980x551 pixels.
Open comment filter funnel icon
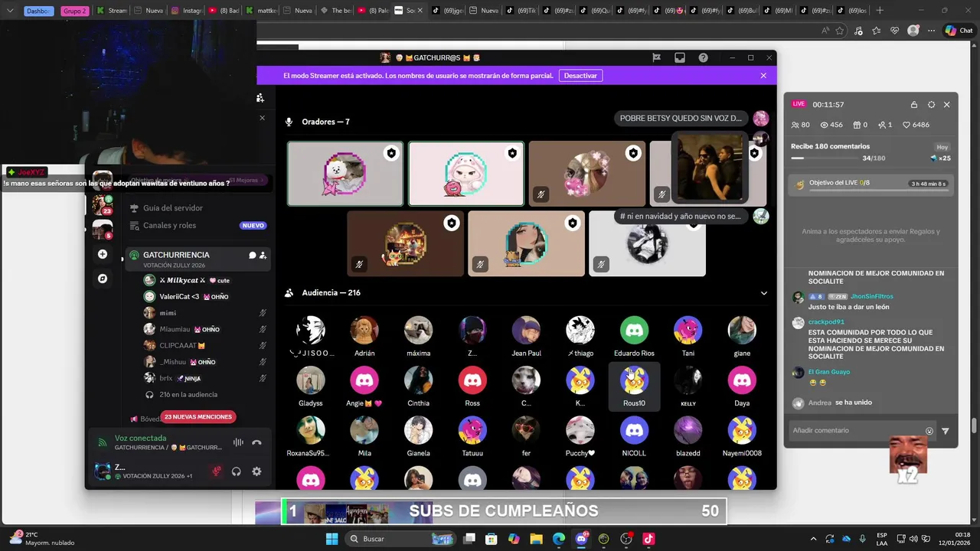(x=946, y=431)
